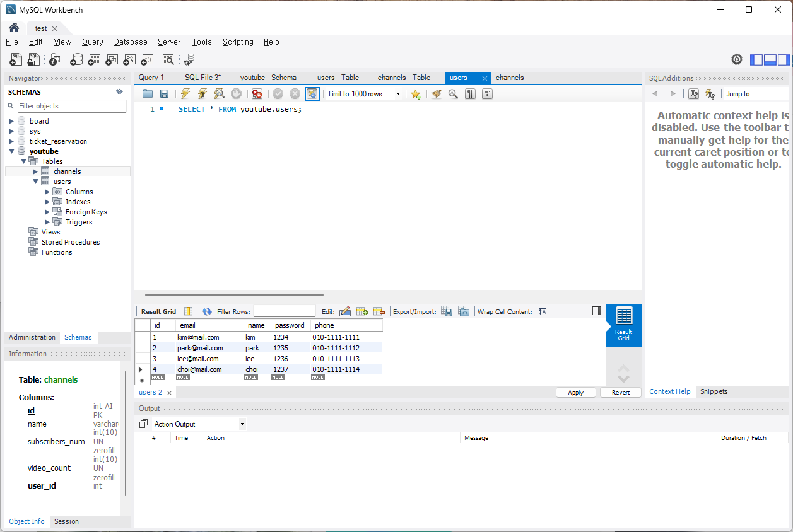Toggle the right SQL Additions sidebar
Screen dimensions: 793x532
click(784, 60)
